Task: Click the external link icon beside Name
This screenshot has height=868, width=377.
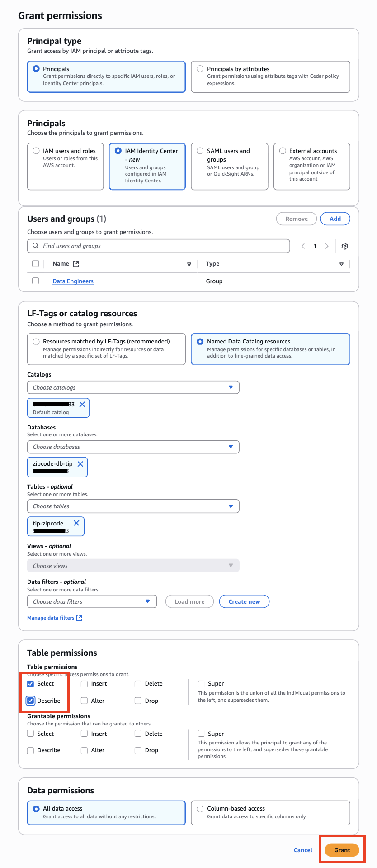Action: point(76,264)
